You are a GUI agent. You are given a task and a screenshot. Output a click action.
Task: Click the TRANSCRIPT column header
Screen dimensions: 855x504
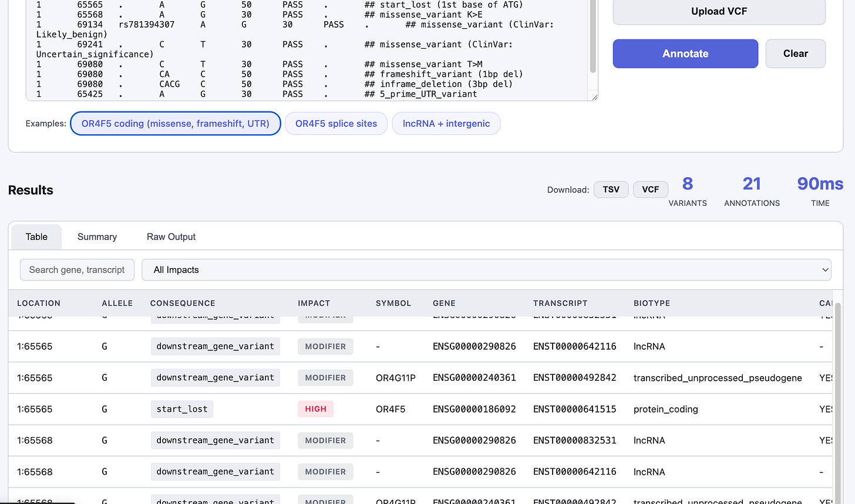click(560, 303)
